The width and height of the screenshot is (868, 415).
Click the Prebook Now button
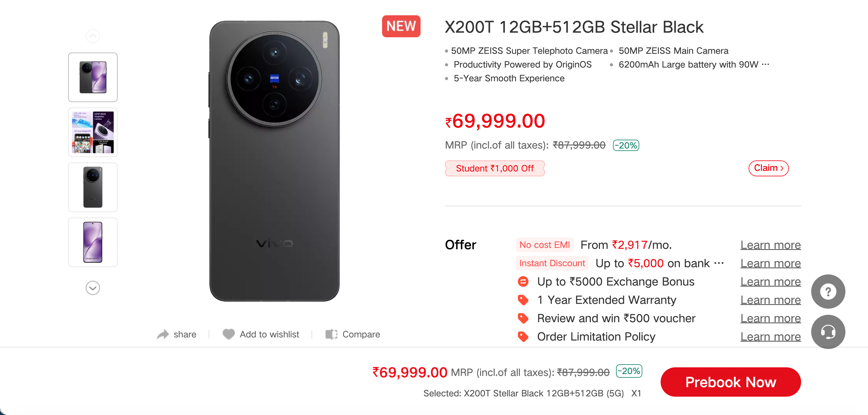tap(730, 382)
